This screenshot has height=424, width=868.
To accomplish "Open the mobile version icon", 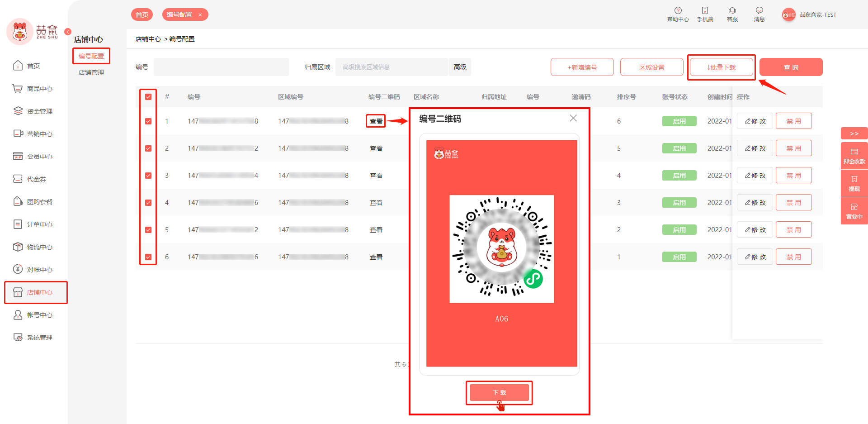I will pyautogui.click(x=705, y=10).
